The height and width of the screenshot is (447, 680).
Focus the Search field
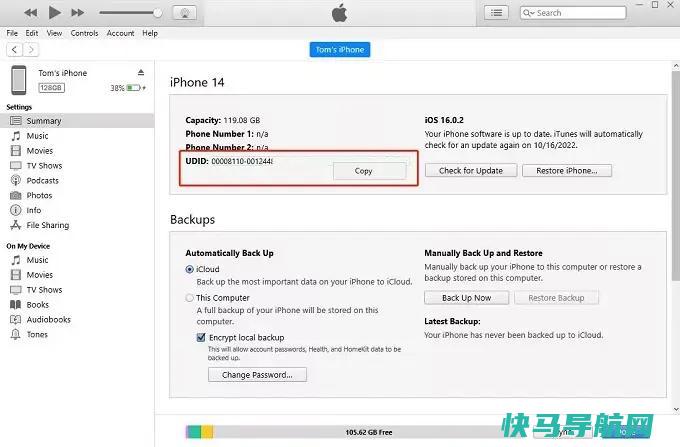[x=573, y=13]
